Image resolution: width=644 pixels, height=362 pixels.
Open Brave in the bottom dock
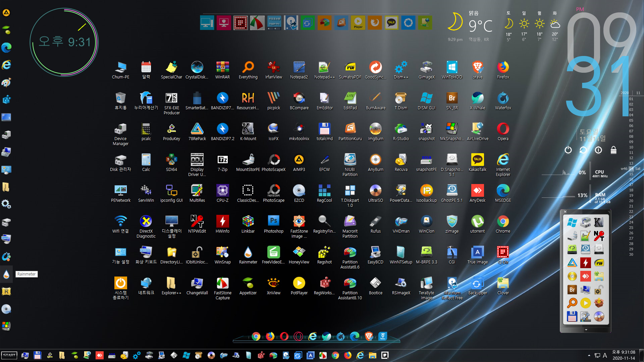click(369, 336)
